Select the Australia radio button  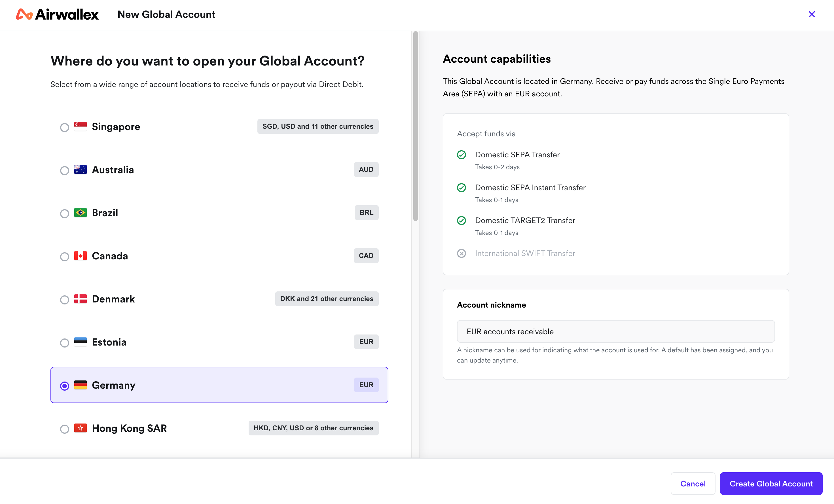[65, 170]
